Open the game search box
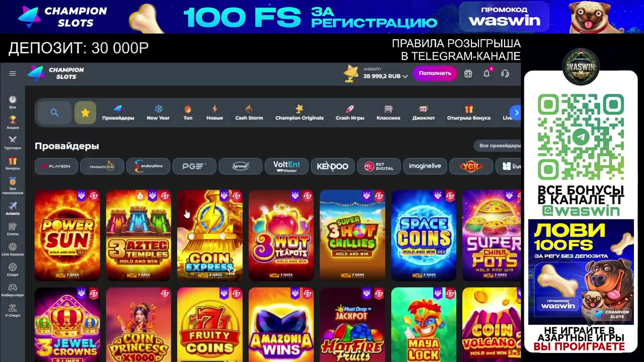Image resolution: width=644 pixels, height=362 pixels. point(54,113)
